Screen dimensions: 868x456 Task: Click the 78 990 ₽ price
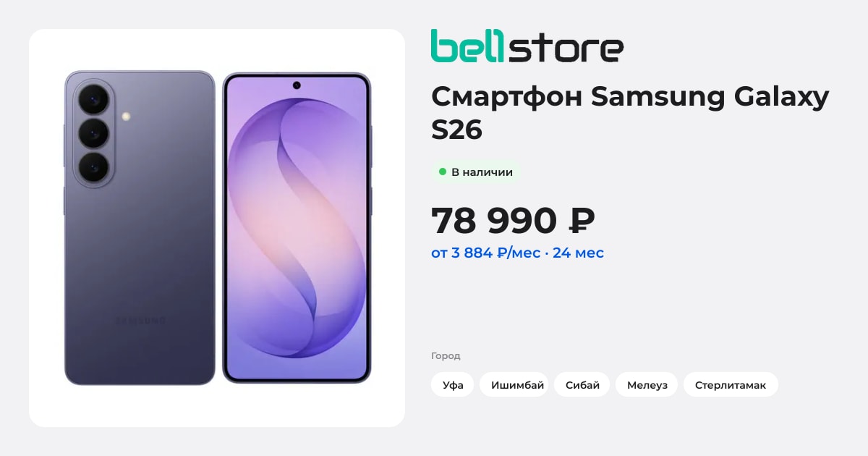pyautogui.click(x=513, y=221)
